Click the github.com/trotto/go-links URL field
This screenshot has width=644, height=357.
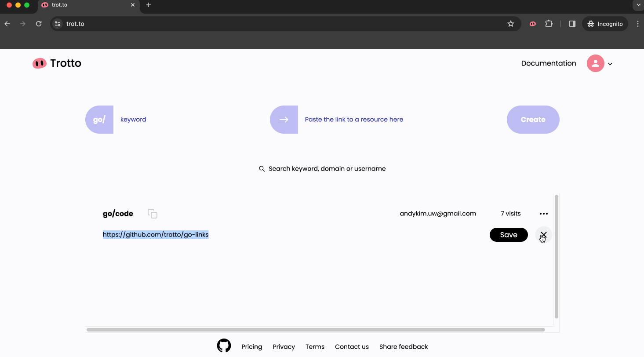[156, 235]
